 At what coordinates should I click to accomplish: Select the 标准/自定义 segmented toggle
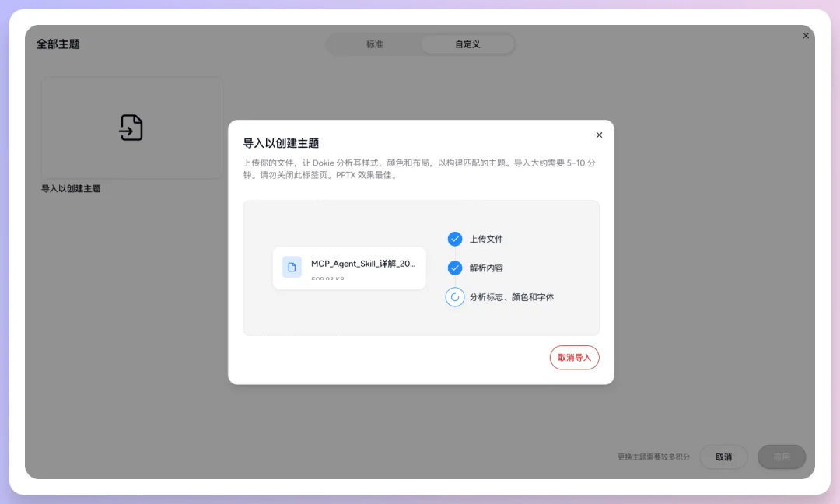coord(421,44)
